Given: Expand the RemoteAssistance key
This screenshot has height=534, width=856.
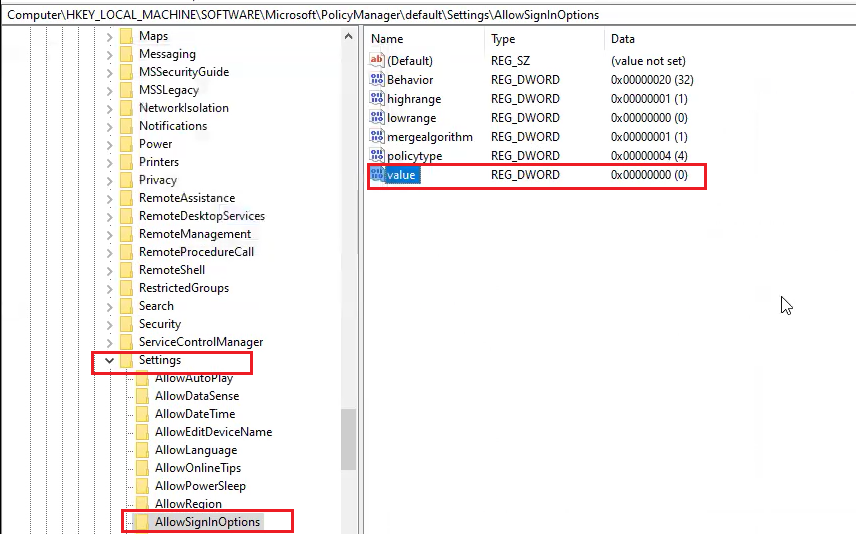Looking at the screenshot, I should click(109, 198).
